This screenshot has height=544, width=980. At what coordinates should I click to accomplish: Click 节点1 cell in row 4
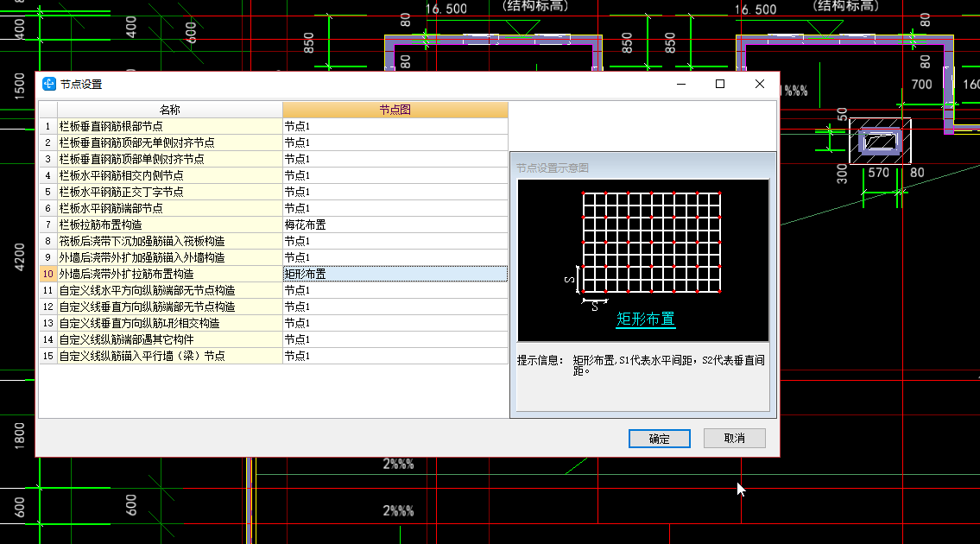pos(395,175)
